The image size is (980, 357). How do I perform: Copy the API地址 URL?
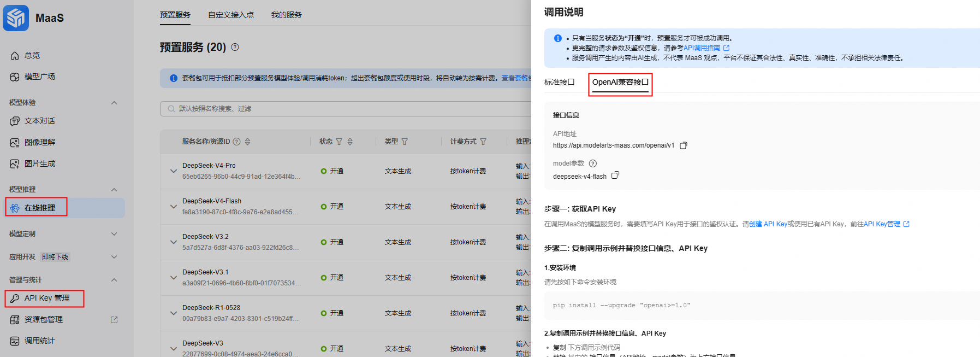click(x=683, y=145)
